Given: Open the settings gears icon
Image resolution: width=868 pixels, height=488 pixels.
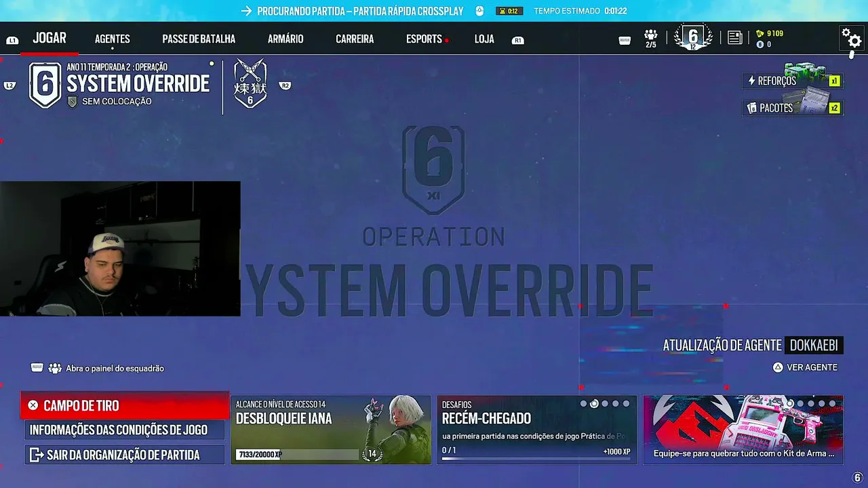Looking at the screenshot, I should [x=851, y=38].
